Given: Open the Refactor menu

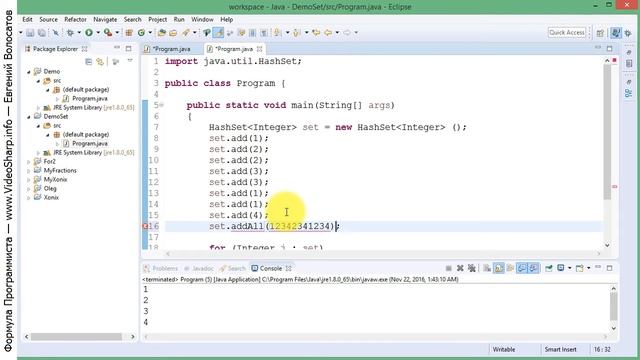Looking at the screenshot, I should point(75,19).
